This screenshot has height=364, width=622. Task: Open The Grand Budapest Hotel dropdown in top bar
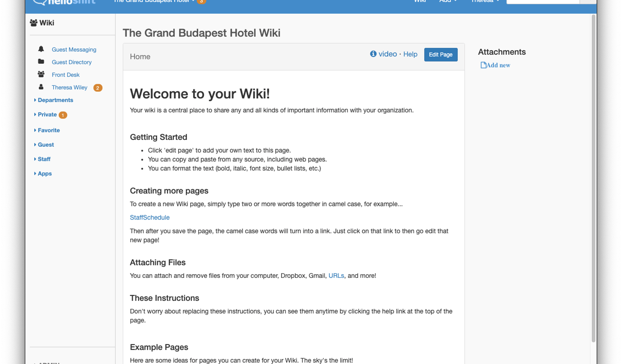[x=154, y=1]
